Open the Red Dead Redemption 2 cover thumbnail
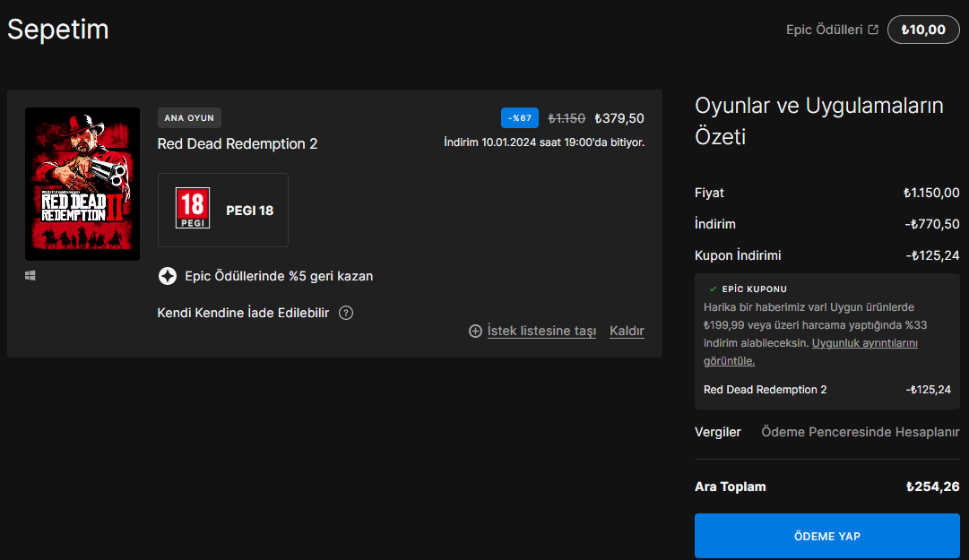Image resolution: width=969 pixels, height=560 pixels. point(82,184)
